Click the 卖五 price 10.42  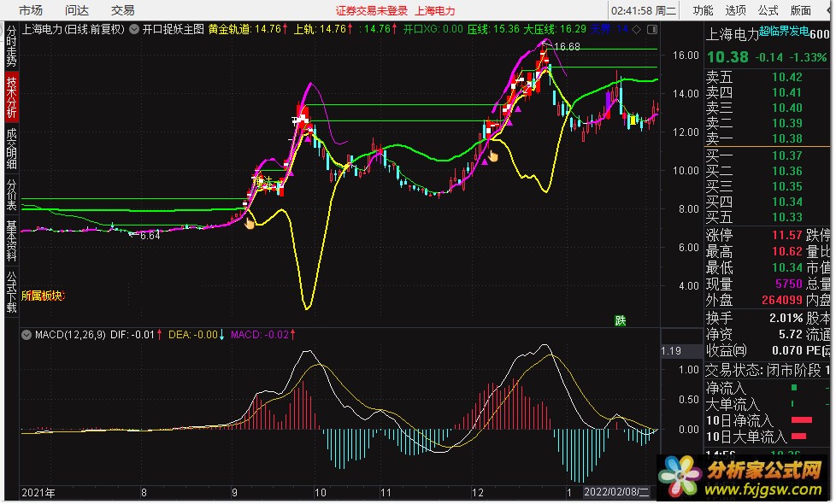click(787, 77)
